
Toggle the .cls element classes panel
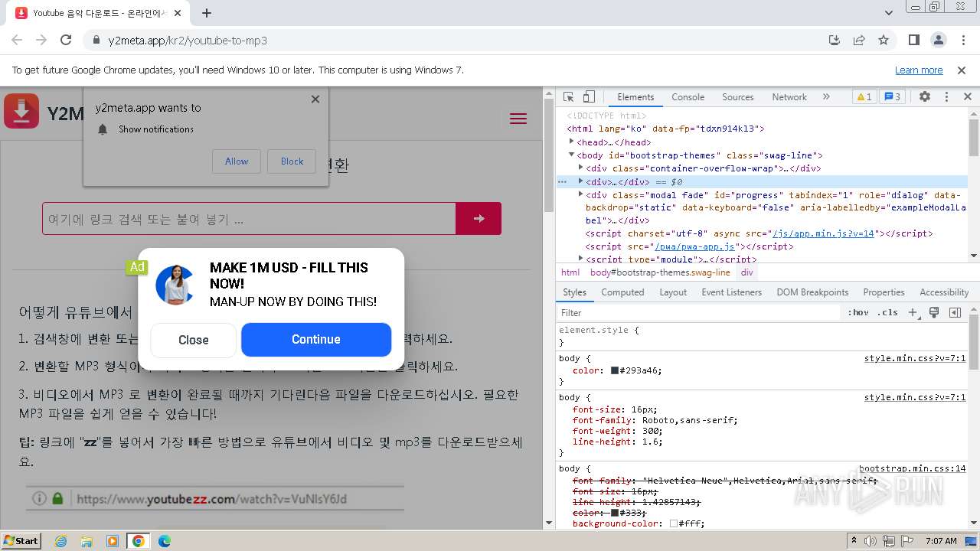[887, 313]
